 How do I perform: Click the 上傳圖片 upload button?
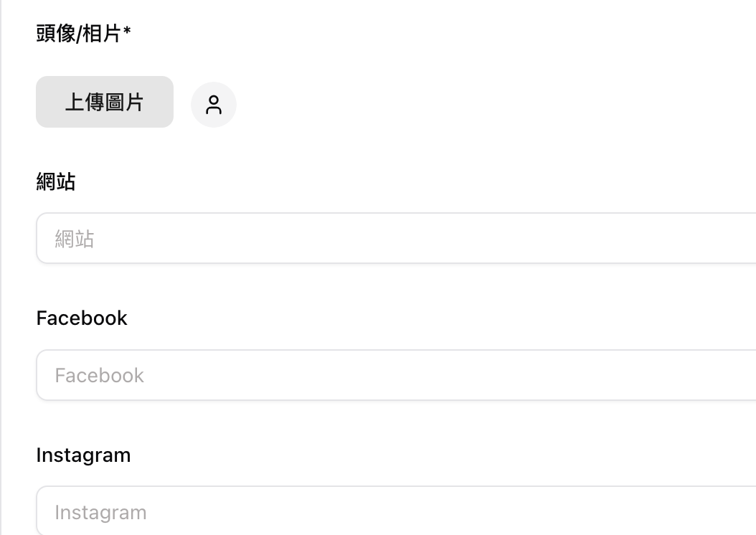coord(104,102)
